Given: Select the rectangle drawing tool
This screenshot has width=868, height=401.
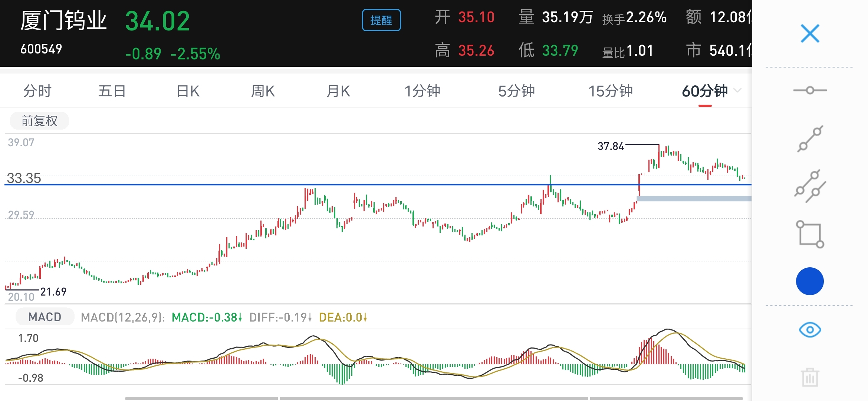Looking at the screenshot, I should (810, 234).
